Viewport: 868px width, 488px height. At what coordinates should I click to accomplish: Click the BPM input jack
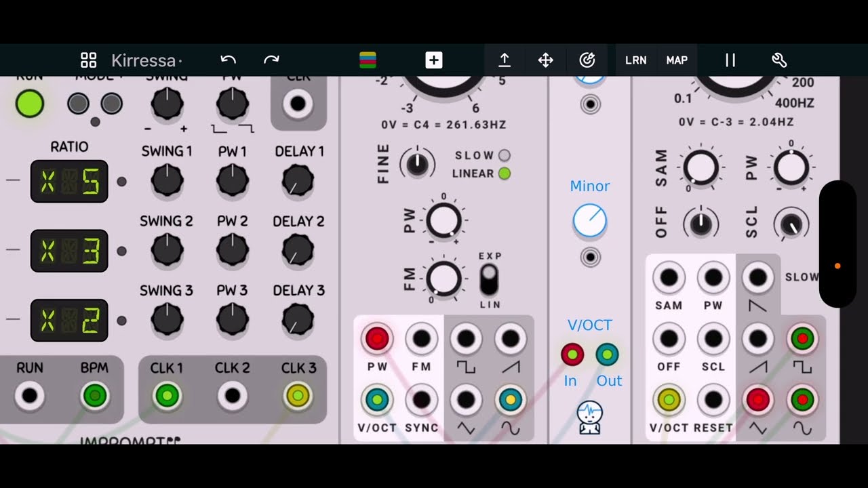click(95, 396)
